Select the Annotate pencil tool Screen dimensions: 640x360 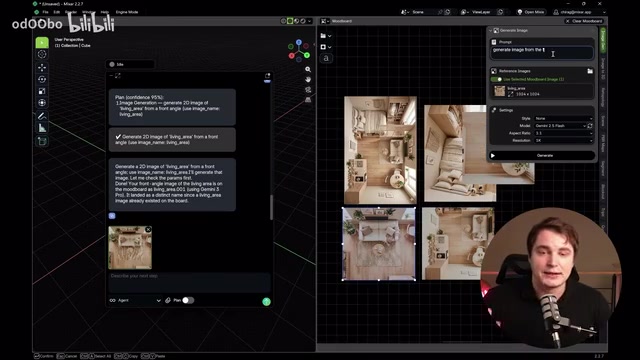coord(42,116)
